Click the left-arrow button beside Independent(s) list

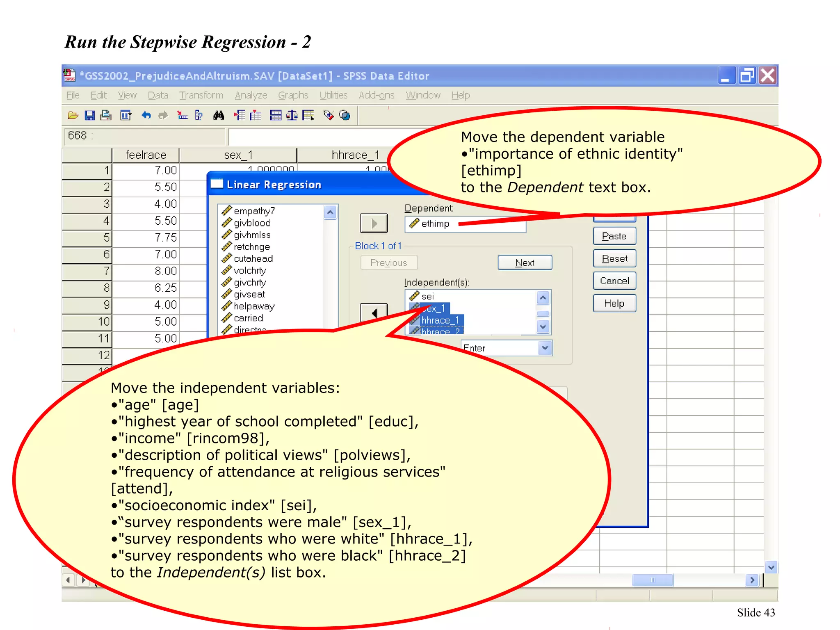374,313
